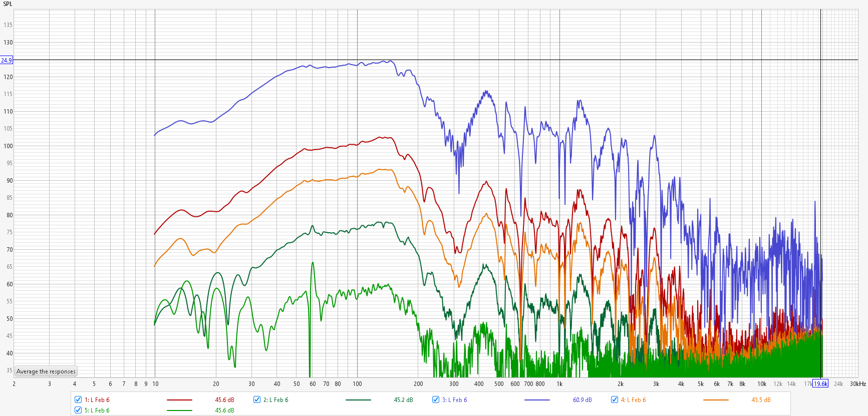Click the 1k frequency axis label
The image size is (868, 416).
559,384
